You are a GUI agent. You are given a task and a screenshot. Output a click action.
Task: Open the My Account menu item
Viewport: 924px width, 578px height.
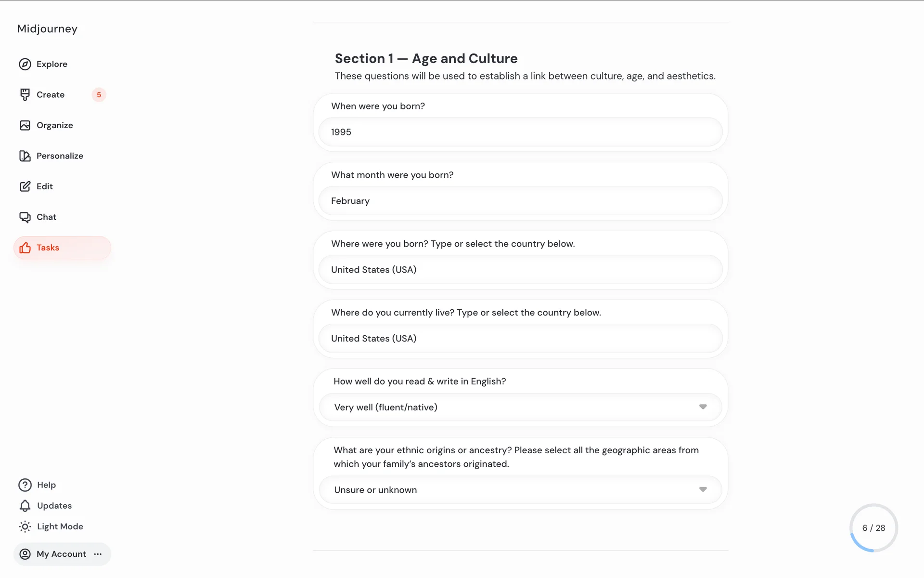[x=53, y=554]
